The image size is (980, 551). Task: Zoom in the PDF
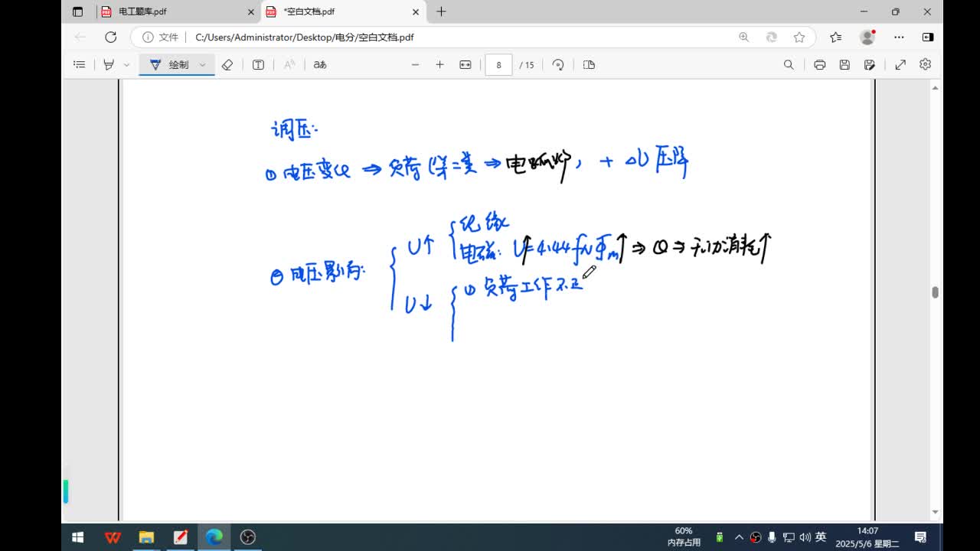[439, 64]
